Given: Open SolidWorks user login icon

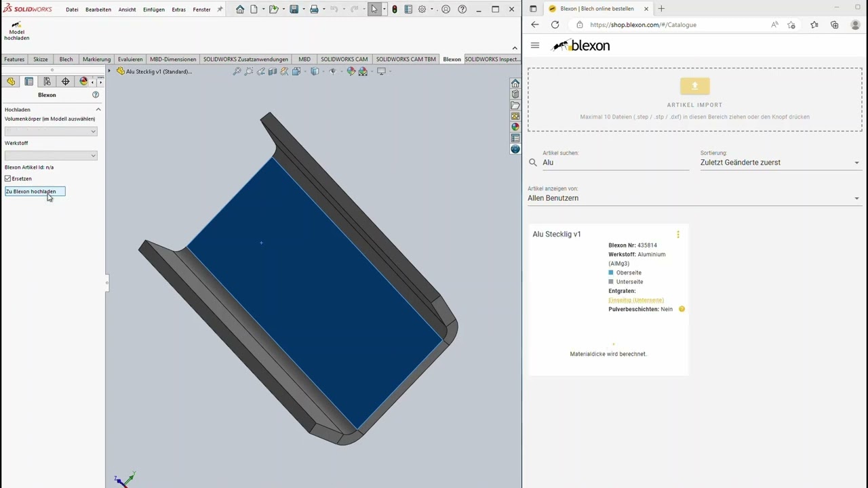Looking at the screenshot, I should [446, 9].
